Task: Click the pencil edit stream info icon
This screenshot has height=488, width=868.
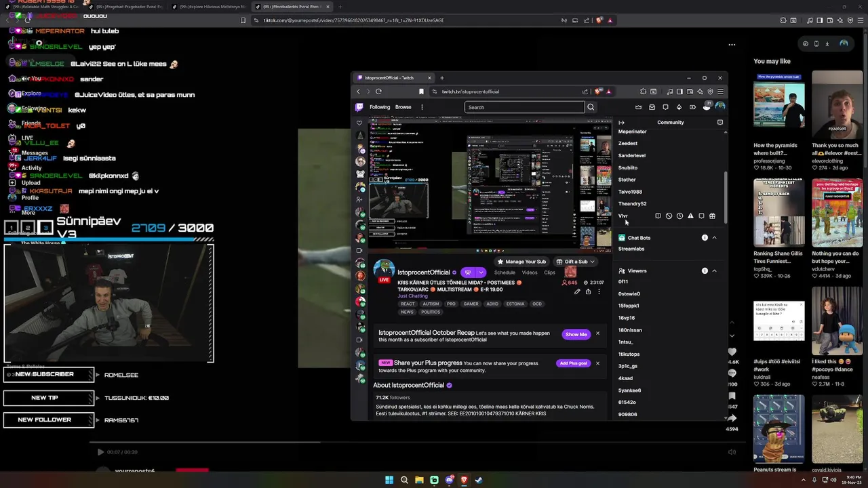Action: (x=577, y=291)
